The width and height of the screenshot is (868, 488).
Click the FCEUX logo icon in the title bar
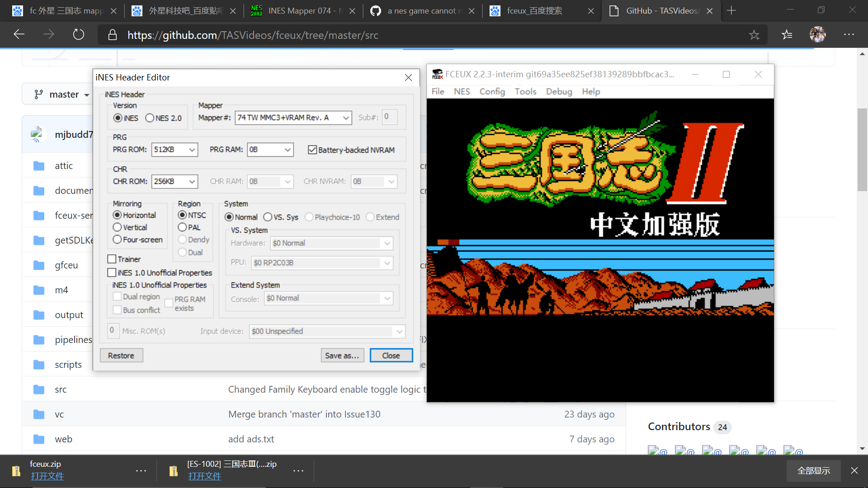coord(437,74)
